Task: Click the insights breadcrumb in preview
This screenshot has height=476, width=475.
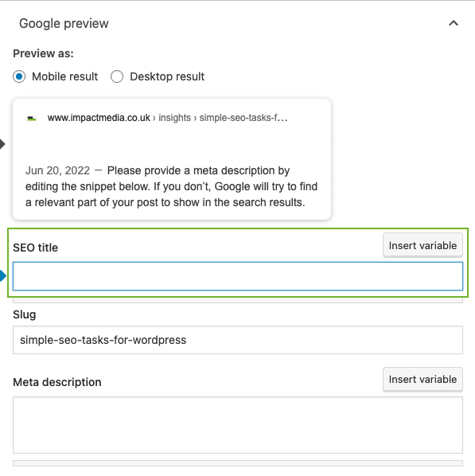Action: click(174, 118)
